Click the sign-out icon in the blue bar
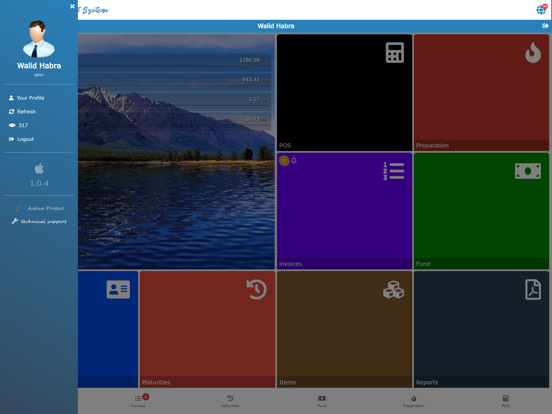Image resolution: width=552 pixels, height=414 pixels. [x=545, y=26]
